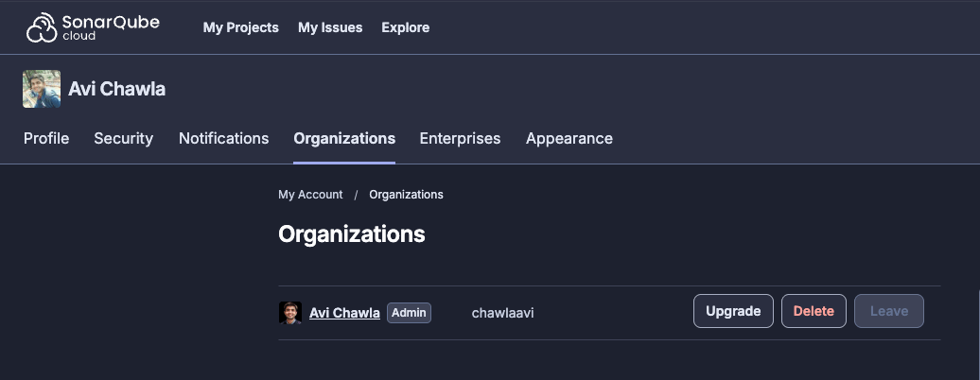Open the Security tab
The width and height of the screenshot is (980, 380).
(123, 138)
